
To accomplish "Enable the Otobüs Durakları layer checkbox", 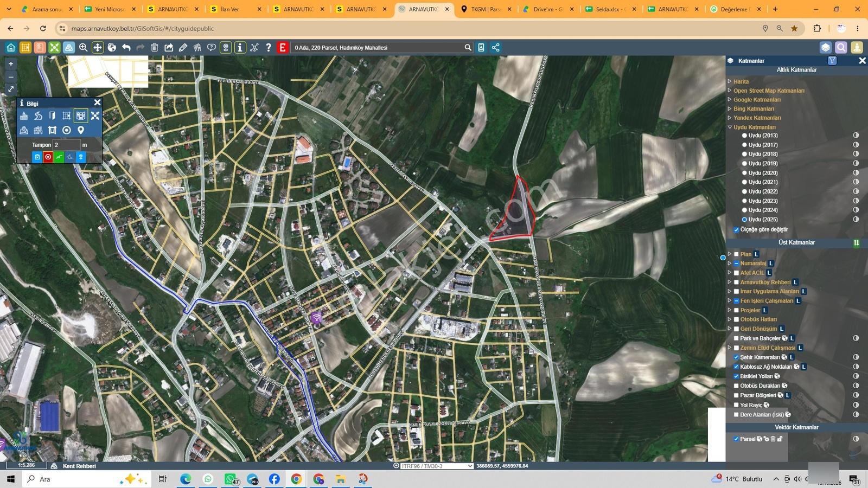I will pyautogui.click(x=736, y=386).
